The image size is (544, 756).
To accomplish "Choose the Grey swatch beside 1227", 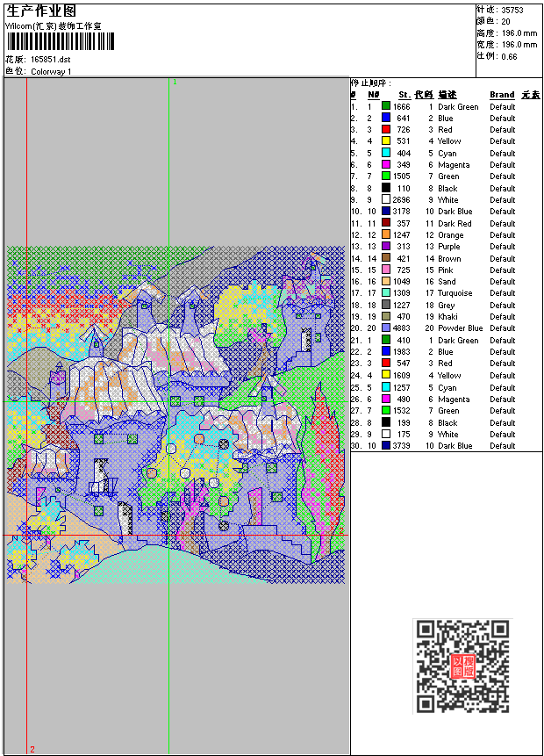I will [x=385, y=306].
